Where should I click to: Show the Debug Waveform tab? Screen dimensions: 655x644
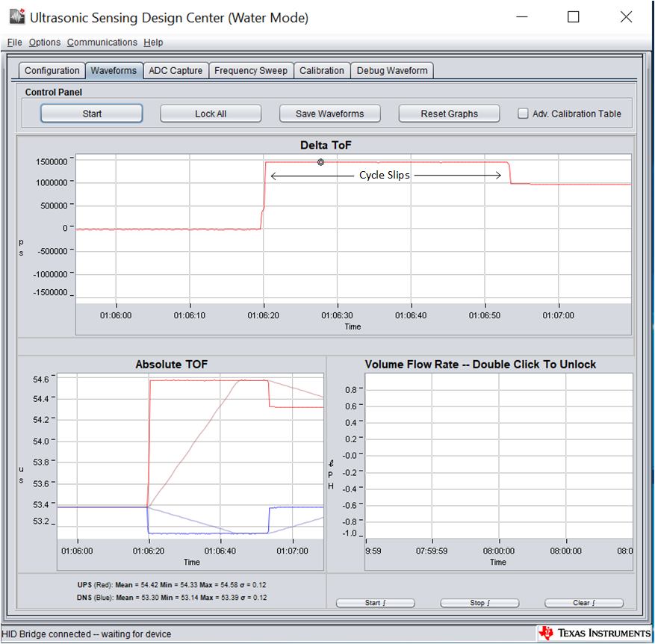point(392,71)
